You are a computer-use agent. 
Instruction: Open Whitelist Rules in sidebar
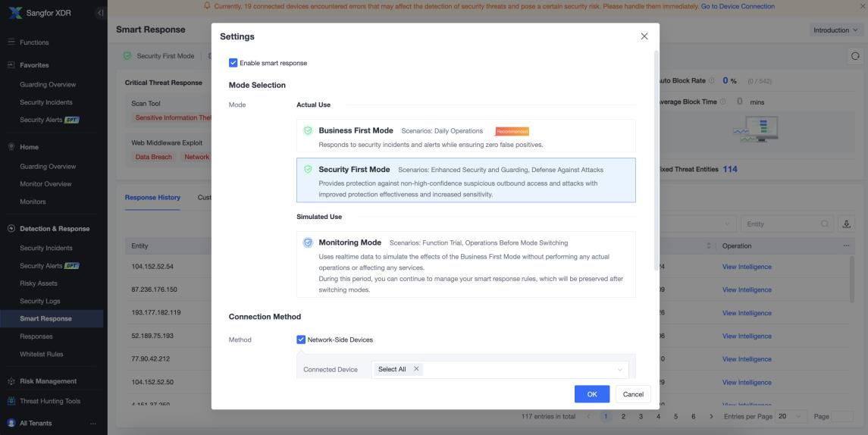click(42, 354)
